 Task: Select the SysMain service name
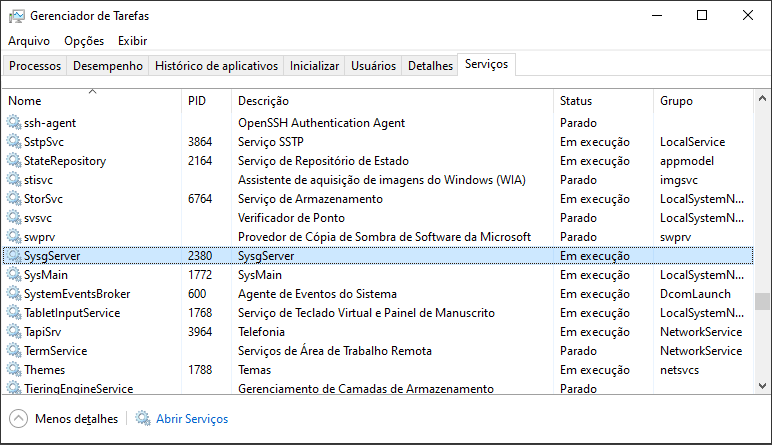pos(46,275)
